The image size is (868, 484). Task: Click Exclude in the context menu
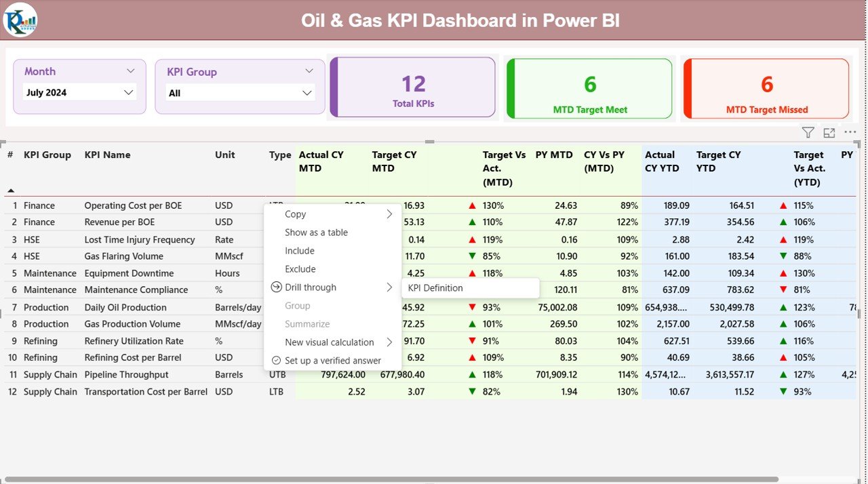click(x=298, y=268)
